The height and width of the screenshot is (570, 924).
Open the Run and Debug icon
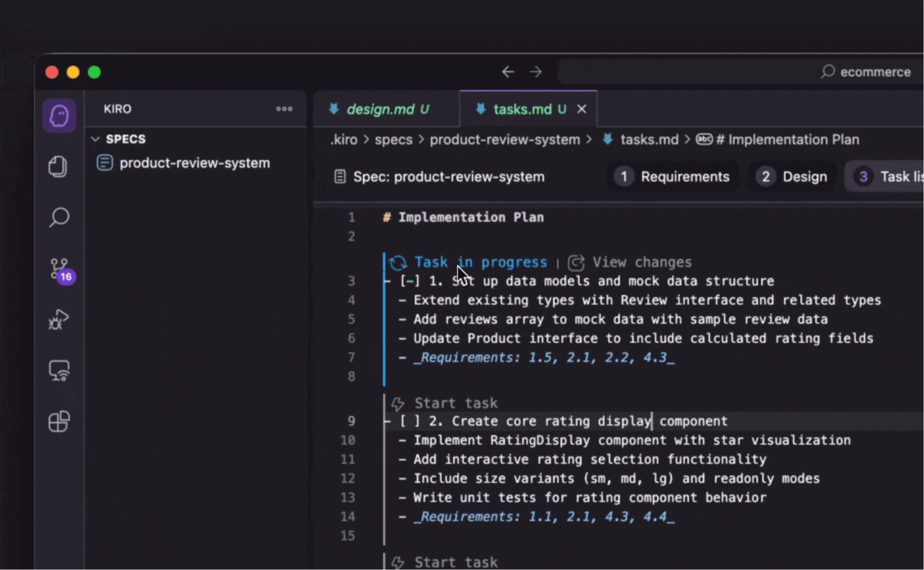(58, 320)
